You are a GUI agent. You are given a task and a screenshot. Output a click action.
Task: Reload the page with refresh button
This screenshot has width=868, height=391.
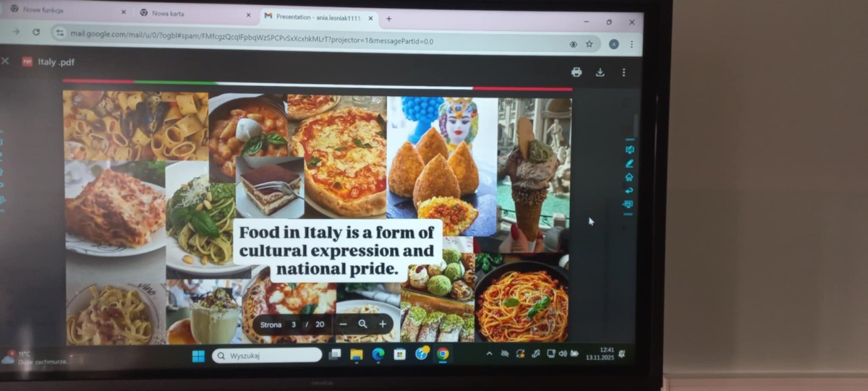(x=36, y=32)
